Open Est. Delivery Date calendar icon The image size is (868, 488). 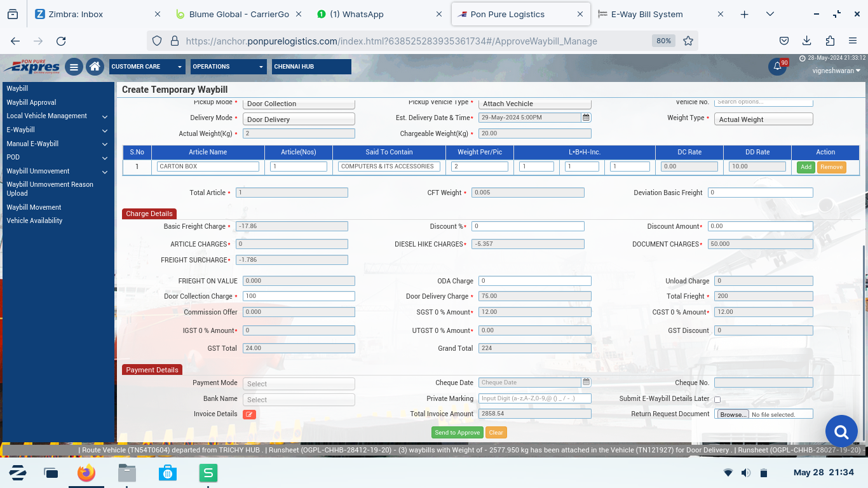pos(587,118)
